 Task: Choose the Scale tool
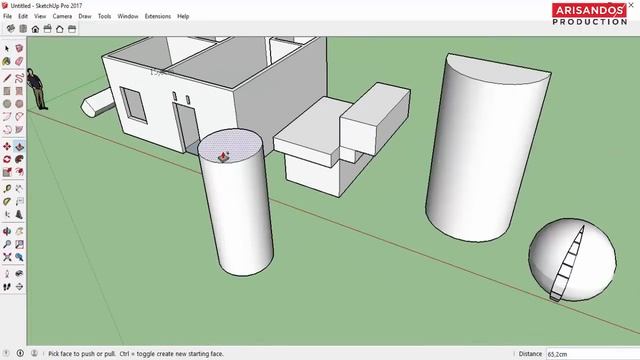(x=7, y=172)
